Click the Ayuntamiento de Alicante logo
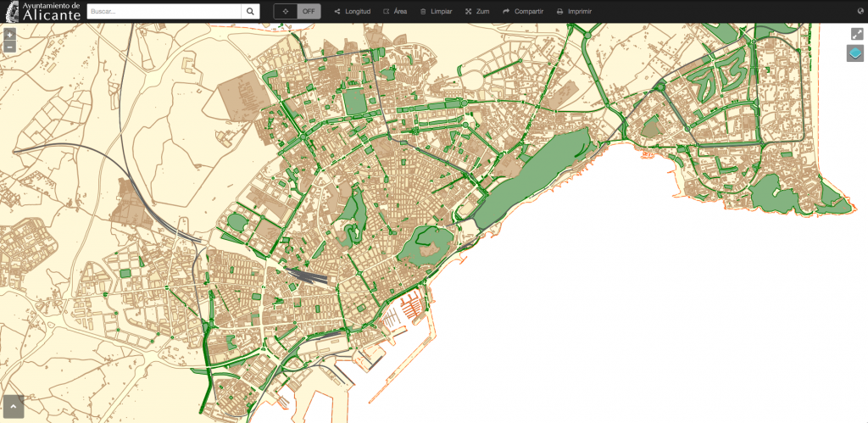This screenshot has width=868, height=423. tap(42, 11)
